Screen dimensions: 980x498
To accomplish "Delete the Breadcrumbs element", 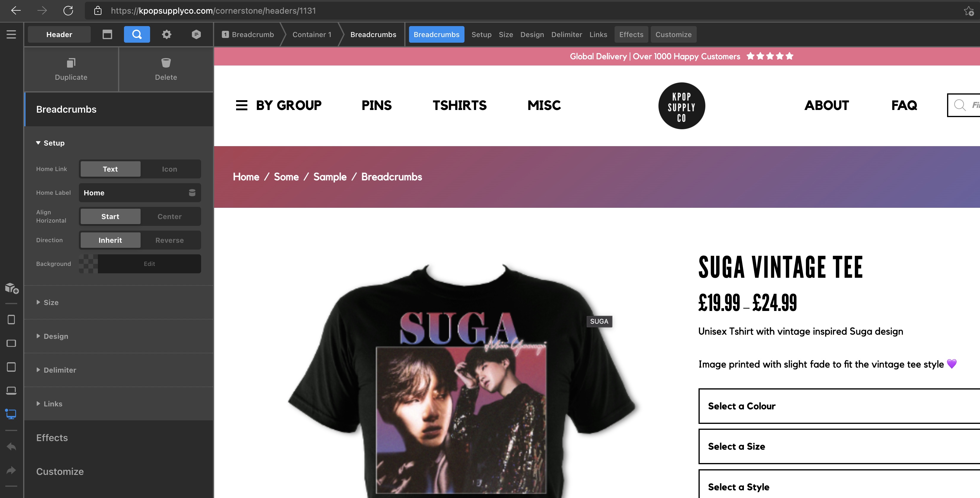I will [x=166, y=69].
